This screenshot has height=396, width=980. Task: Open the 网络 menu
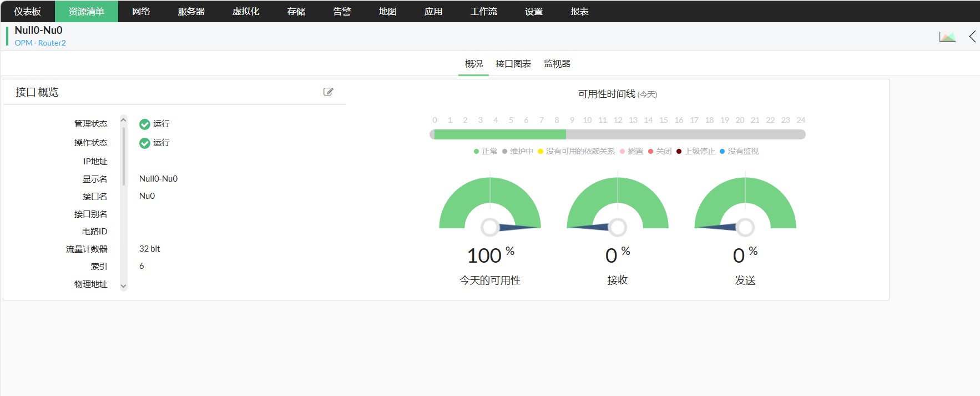click(141, 11)
